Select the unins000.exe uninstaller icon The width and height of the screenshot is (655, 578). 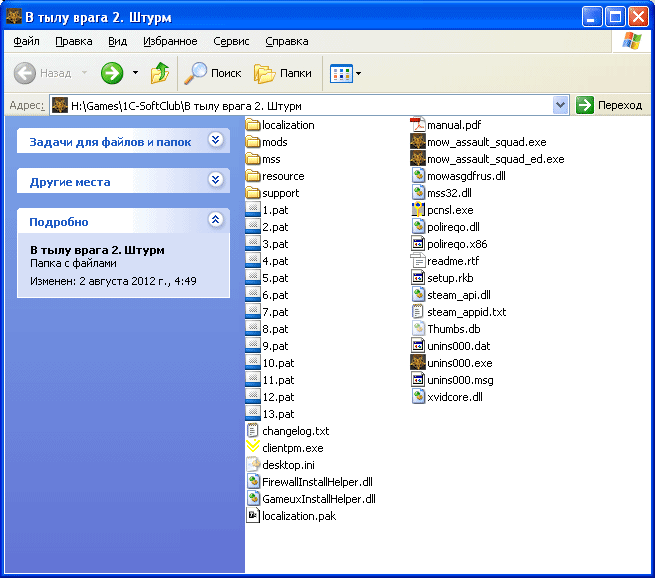(418, 363)
